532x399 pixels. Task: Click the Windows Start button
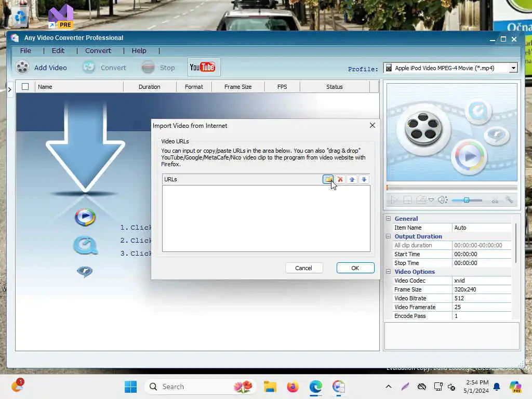coord(130,387)
